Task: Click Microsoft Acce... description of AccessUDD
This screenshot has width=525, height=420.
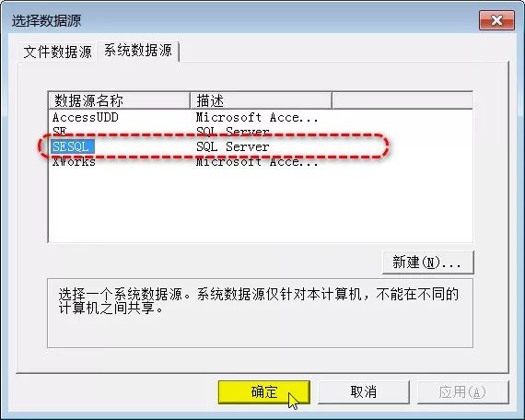Action: (x=257, y=118)
